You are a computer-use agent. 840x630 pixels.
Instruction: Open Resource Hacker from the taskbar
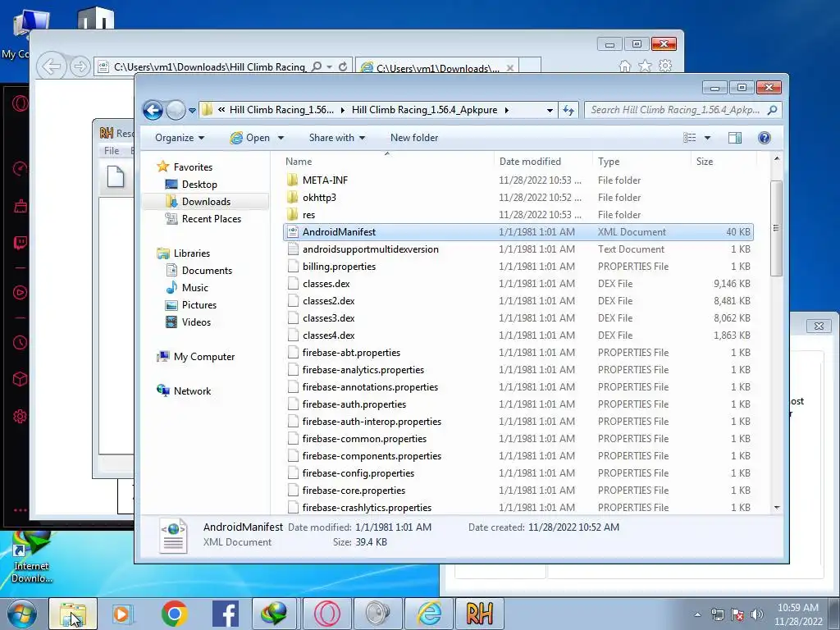click(x=479, y=614)
